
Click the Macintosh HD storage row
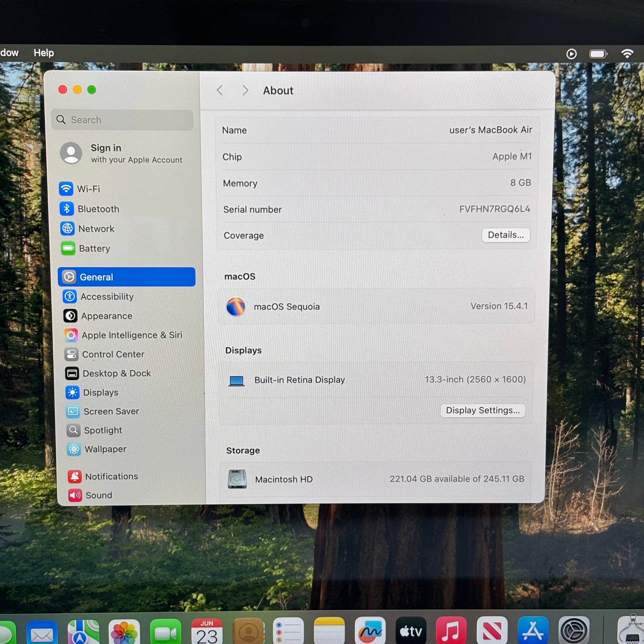(376, 479)
